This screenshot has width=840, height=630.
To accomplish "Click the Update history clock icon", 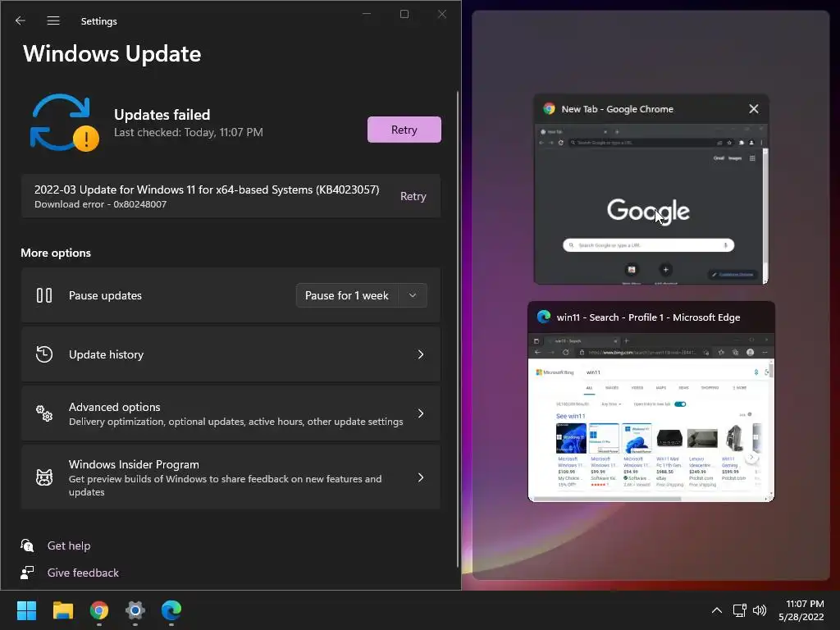I will click(x=44, y=354).
